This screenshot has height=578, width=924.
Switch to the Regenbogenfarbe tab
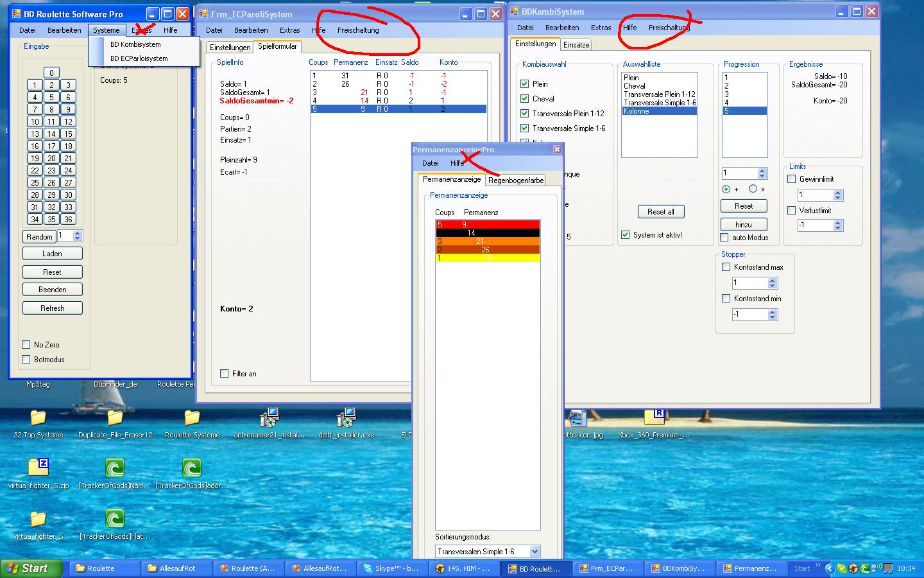pyautogui.click(x=516, y=180)
